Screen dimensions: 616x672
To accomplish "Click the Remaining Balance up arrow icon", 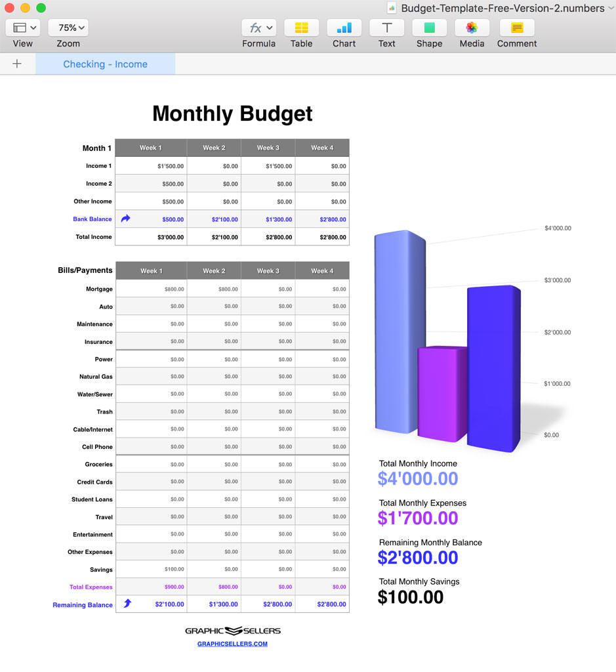I will click(127, 604).
